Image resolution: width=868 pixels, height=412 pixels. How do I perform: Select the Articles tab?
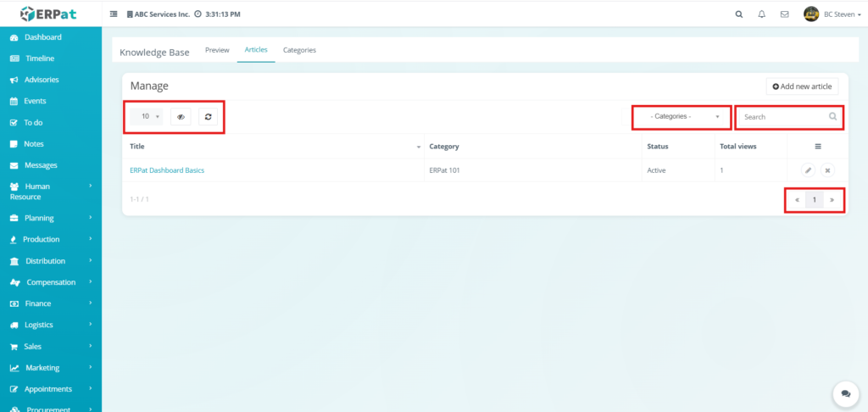click(x=256, y=50)
